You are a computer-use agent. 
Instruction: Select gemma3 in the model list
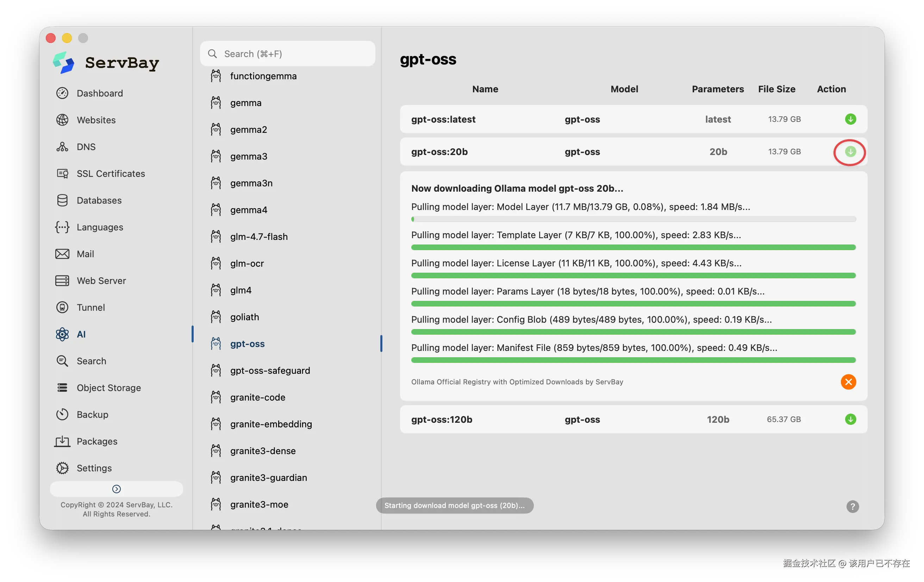[x=249, y=156]
